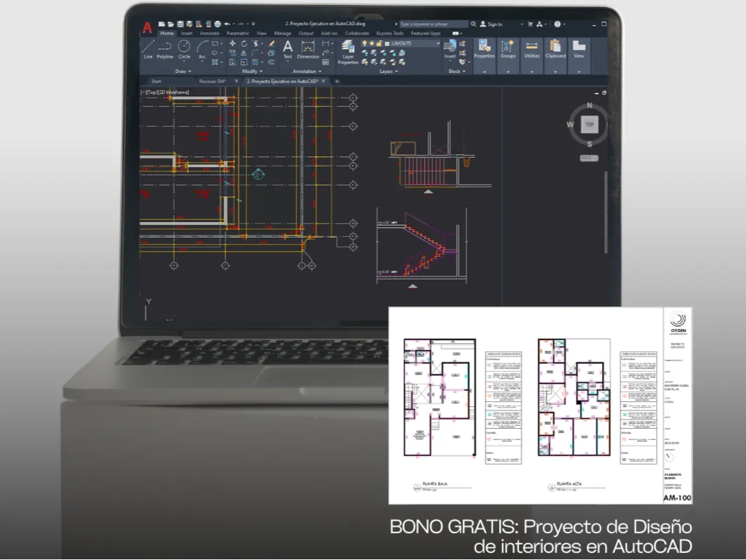Click the New drawing icon
The height and width of the screenshot is (560, 746).
(x=161, y=24)
